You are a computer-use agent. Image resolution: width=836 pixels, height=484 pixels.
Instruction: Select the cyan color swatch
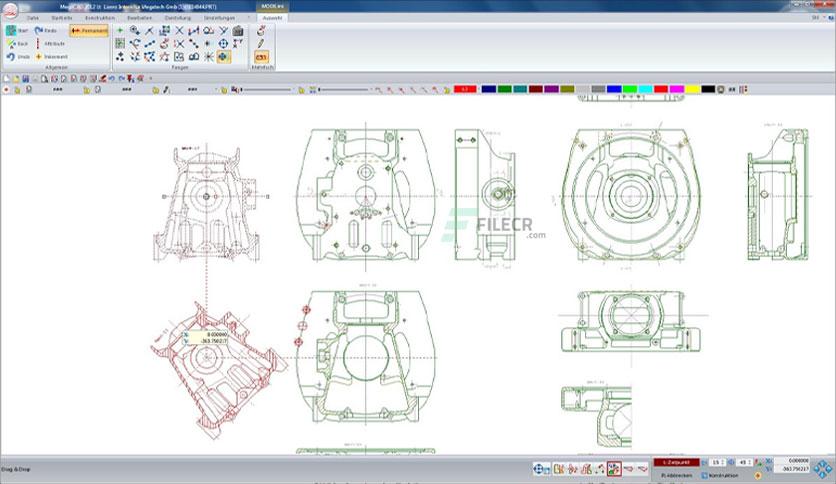point(645,89)
